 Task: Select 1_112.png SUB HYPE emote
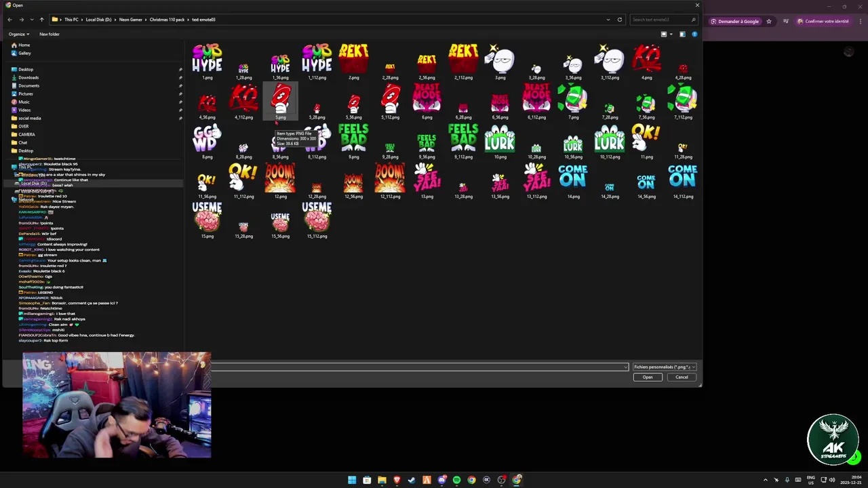pos(317,62)
